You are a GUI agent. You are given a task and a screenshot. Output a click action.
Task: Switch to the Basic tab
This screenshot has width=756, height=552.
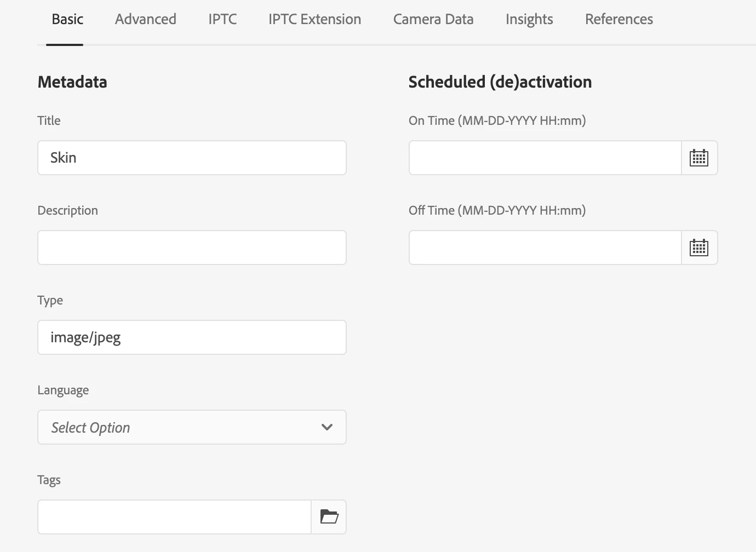click(x=67, y=19)
